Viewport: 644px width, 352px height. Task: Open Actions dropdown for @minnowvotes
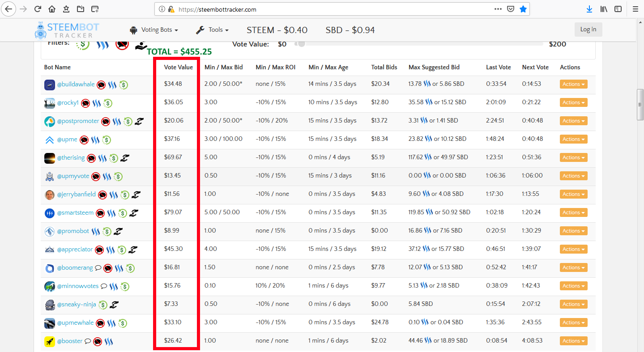click(x=573, y=286)
